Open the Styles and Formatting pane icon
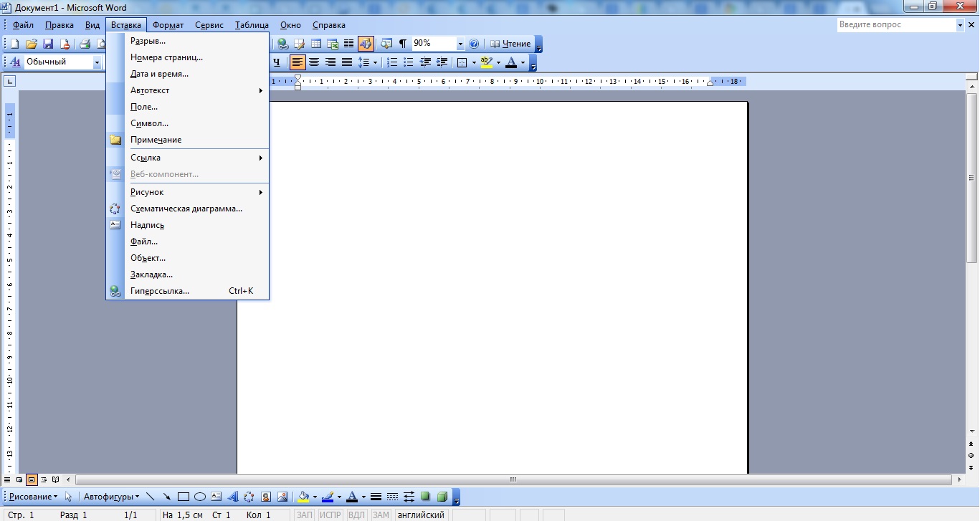 (16, 62)
